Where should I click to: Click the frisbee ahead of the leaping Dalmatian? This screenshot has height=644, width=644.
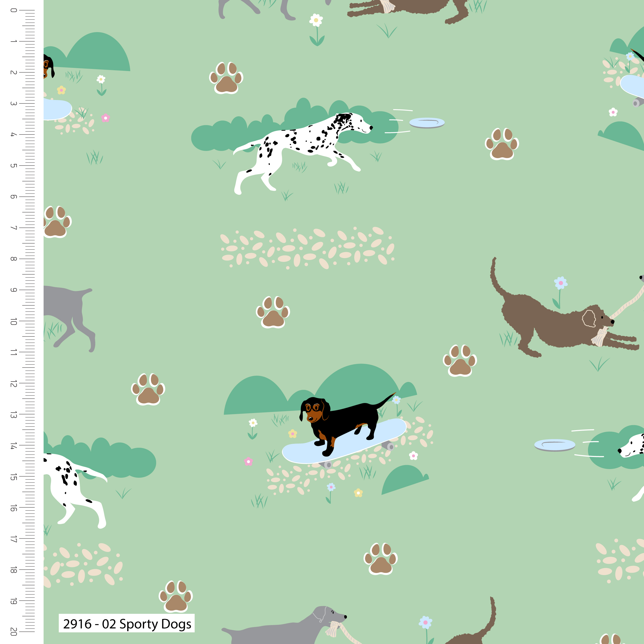[427, 123]
